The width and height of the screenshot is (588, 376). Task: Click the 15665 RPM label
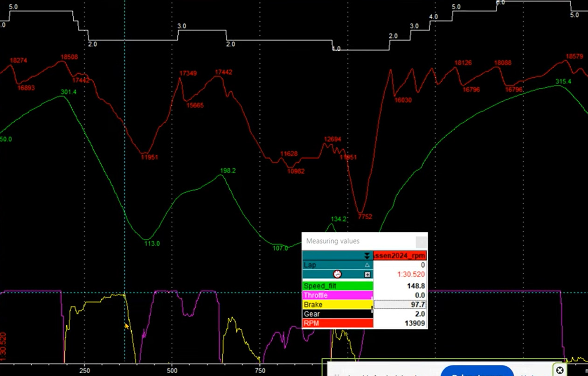[195, 105]
